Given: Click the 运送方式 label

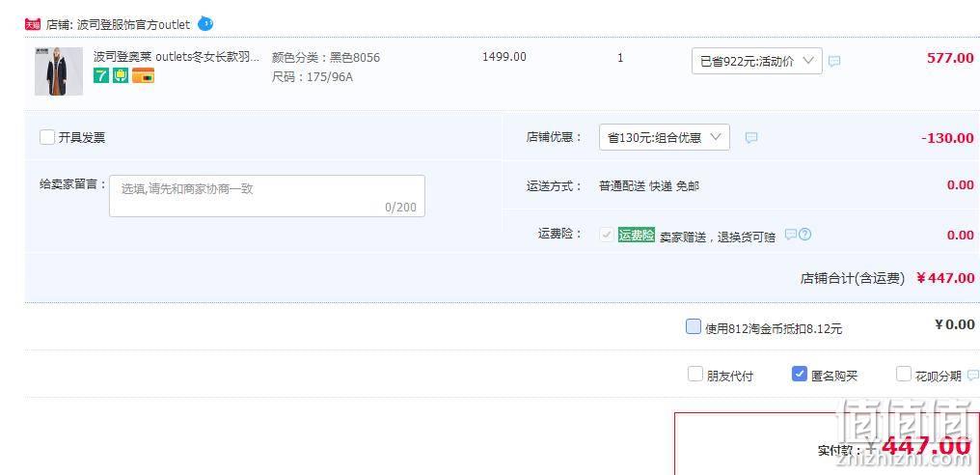Looking at the screenshot, I should pyautogui.click(x=555, y=186).
